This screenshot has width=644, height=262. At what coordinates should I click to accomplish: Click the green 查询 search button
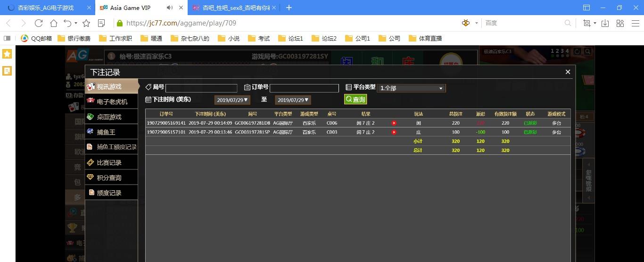pyautogui.click(x=355, y=100)
